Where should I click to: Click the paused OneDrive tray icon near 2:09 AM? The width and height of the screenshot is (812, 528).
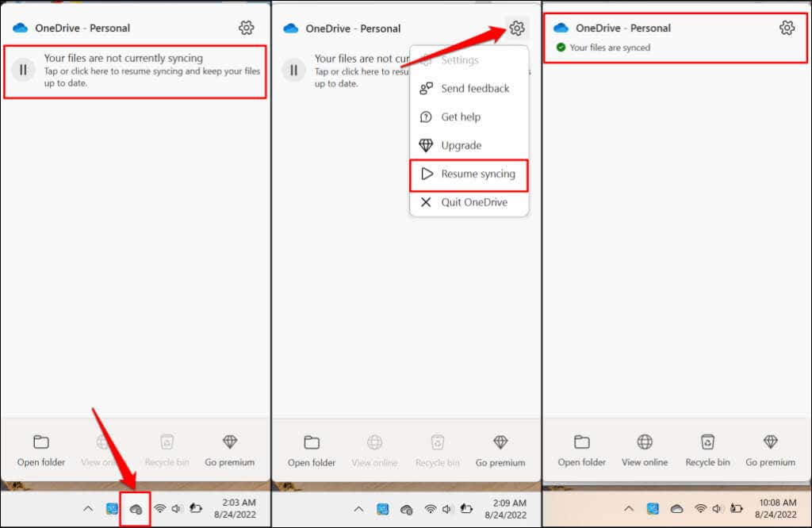coord(407,510)
